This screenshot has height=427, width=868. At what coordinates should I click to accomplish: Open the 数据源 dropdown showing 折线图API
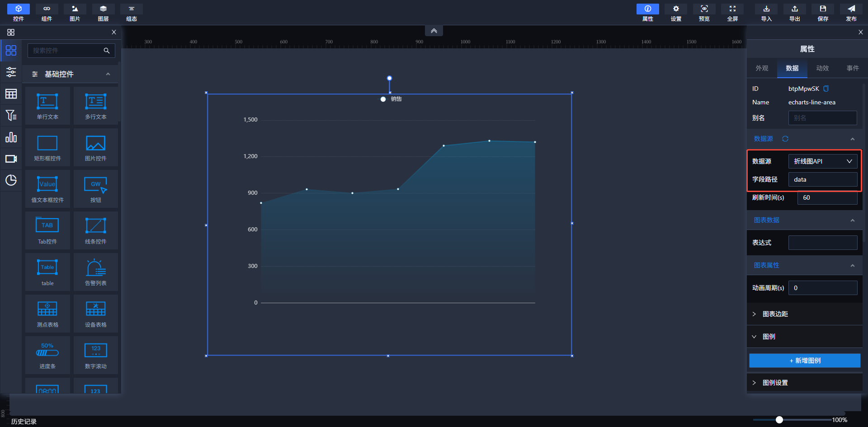(x=822, y=161)
